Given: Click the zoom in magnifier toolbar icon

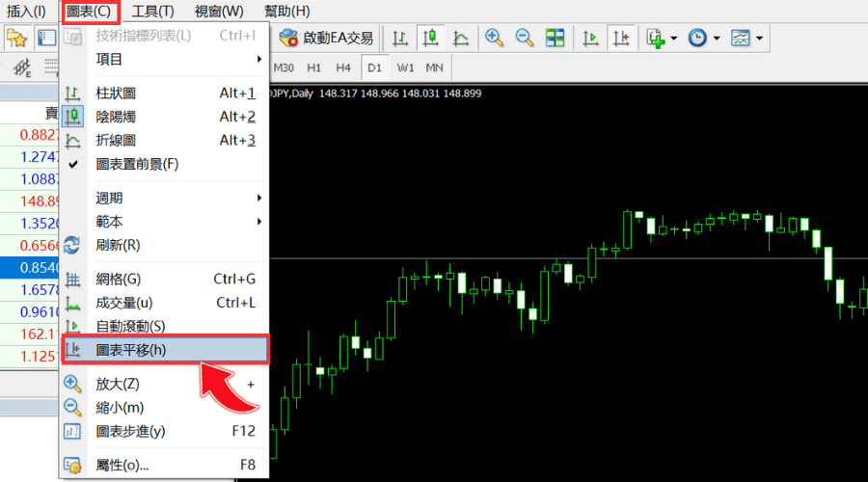Looking at the screenshot, I should [x=494, y=38].
